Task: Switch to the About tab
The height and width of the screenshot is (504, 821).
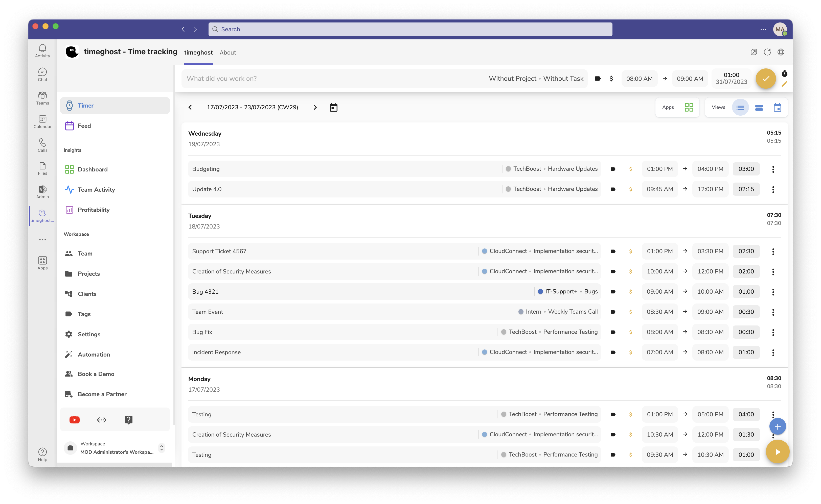Action: coord(227,52)
